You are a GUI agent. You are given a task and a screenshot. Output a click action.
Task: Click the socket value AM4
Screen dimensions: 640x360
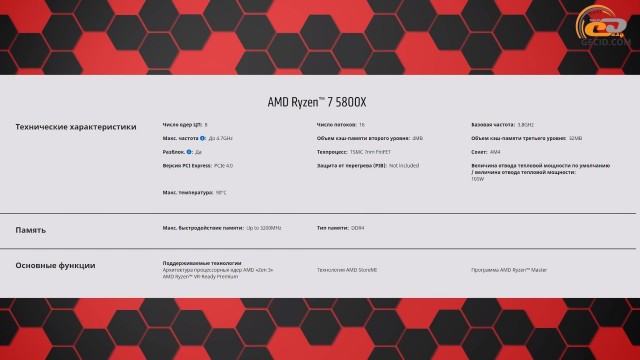(x=495, y=152)
